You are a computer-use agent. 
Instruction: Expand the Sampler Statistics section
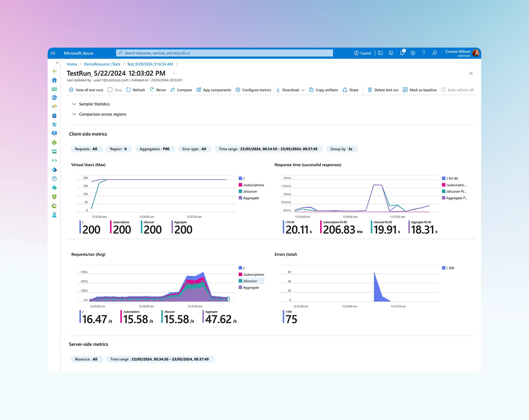pos(91,104)
